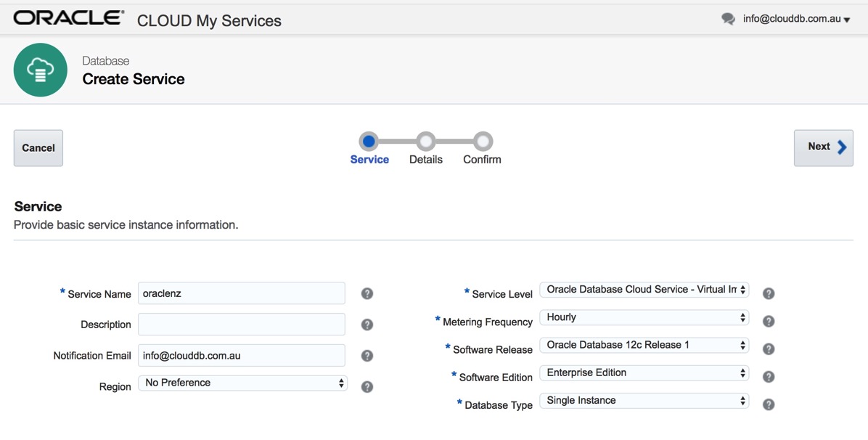Choose a Software Edition from dropdown
Screen dimensions: 868x440
click(x=644, y=373)
